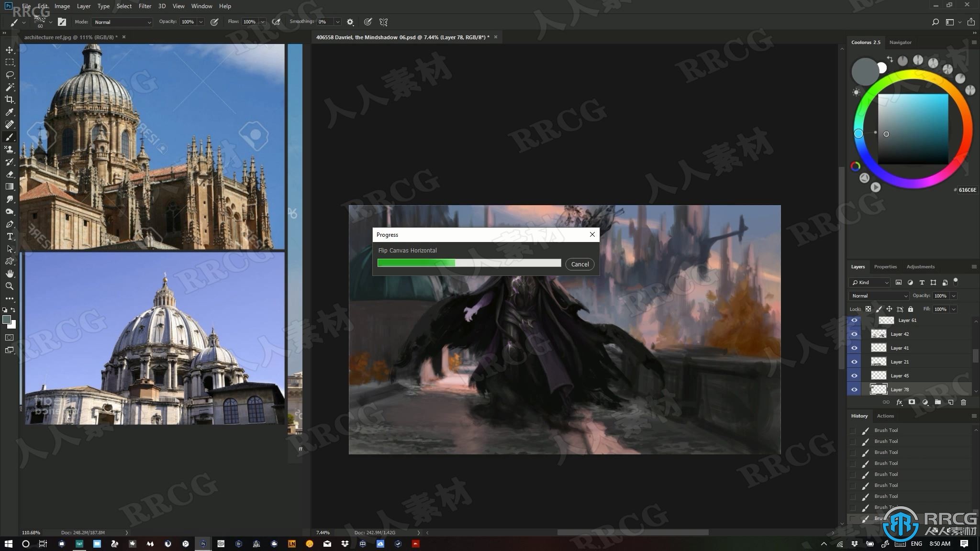The height and width of the screenshot is (551, 980).
Task: Select the Type tool in sidebar
Action: point(10,236)
